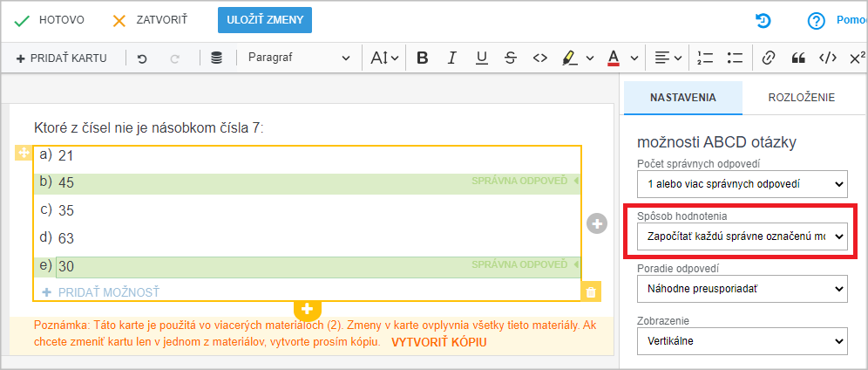Screen dimensions: 868x370
Task: Toggle strikethrough formatting
Action: tap(511, 58)
